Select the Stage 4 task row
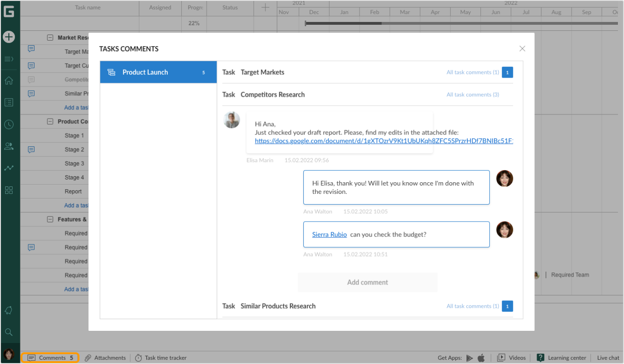Screen dimensions: 624x364 (x=75, y=178)
